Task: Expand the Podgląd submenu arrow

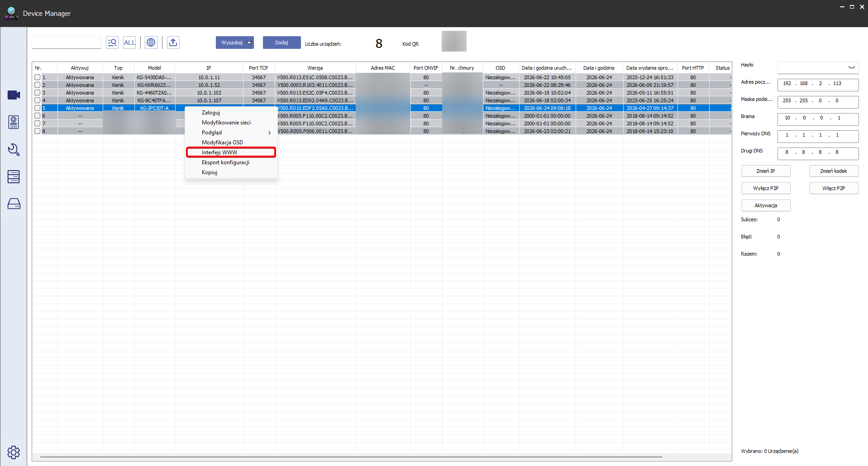Action: (269, 133)
